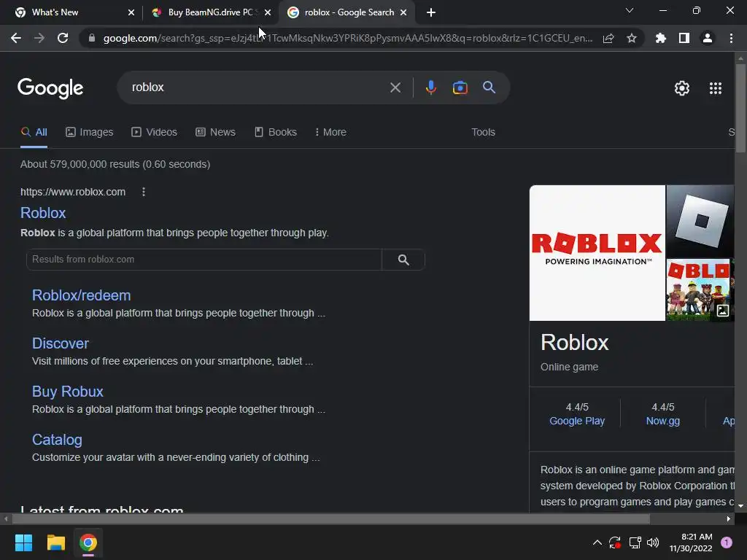747x560 pixels.
Task: Open the volume control in the tray
Action: [653, 542]
